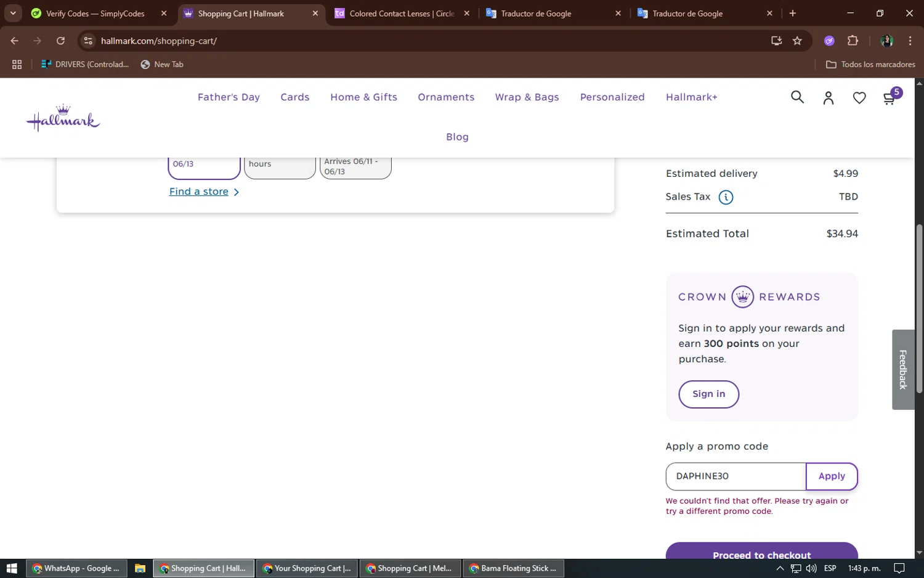Switch to Bama Floating Stick taskbar window

tap(513, 568)
